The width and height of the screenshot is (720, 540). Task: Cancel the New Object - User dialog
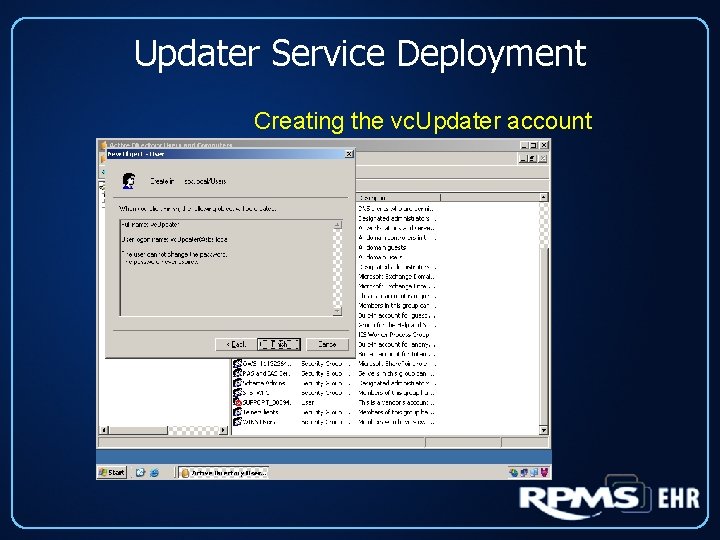click(327, 344)
